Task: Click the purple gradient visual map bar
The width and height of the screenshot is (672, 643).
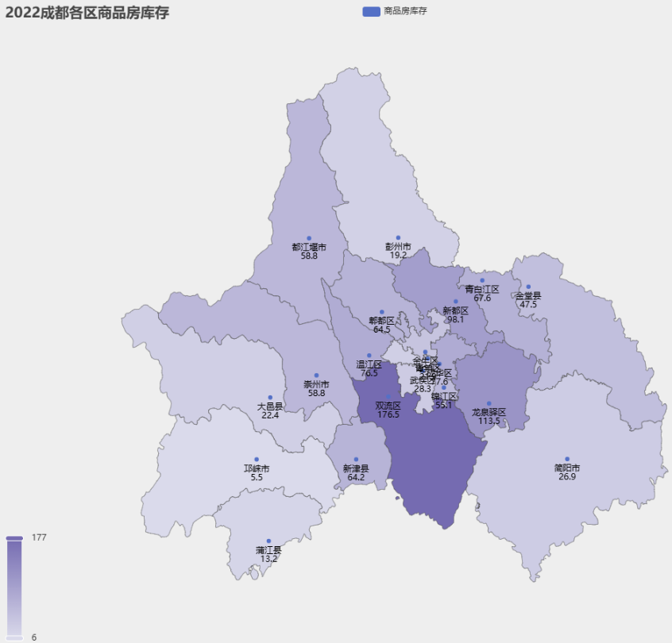Action: click(14, 588)
